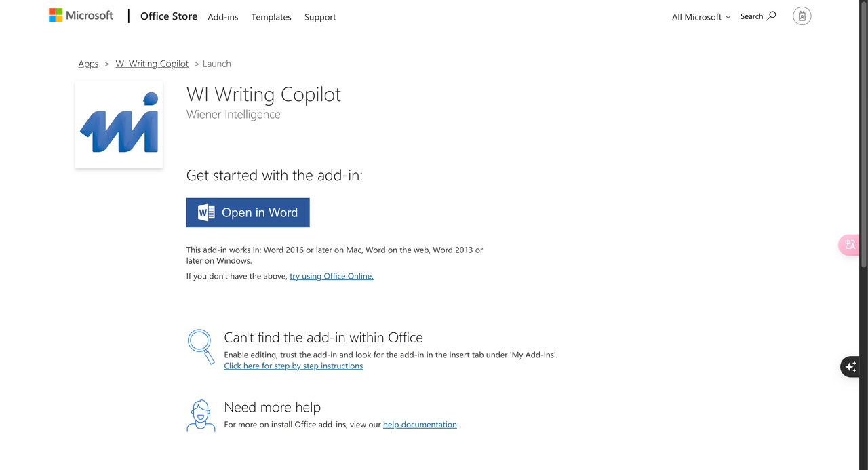This screenshot has height=470, width=868.
Task: Click 'Can't find the add-in within Office' heading
Action: (323, 338)
